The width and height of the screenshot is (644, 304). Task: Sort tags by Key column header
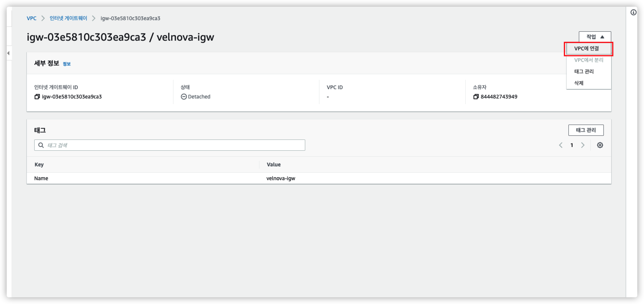point(39,164)
